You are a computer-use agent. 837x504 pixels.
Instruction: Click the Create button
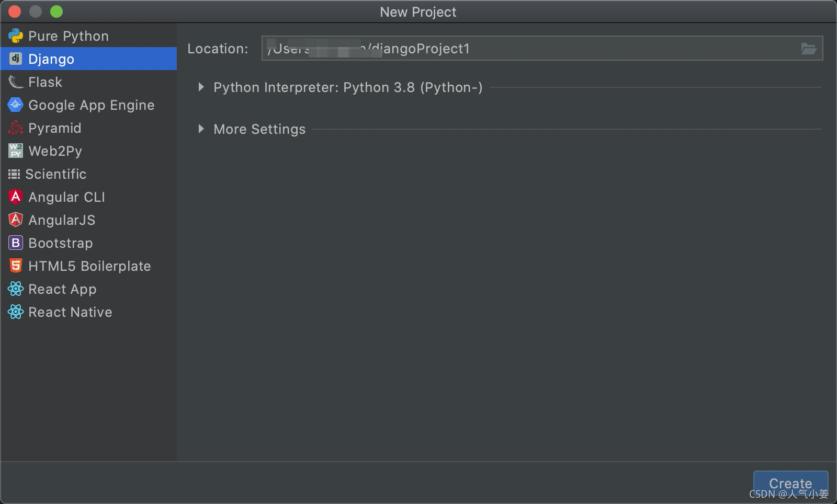point(790,484)
